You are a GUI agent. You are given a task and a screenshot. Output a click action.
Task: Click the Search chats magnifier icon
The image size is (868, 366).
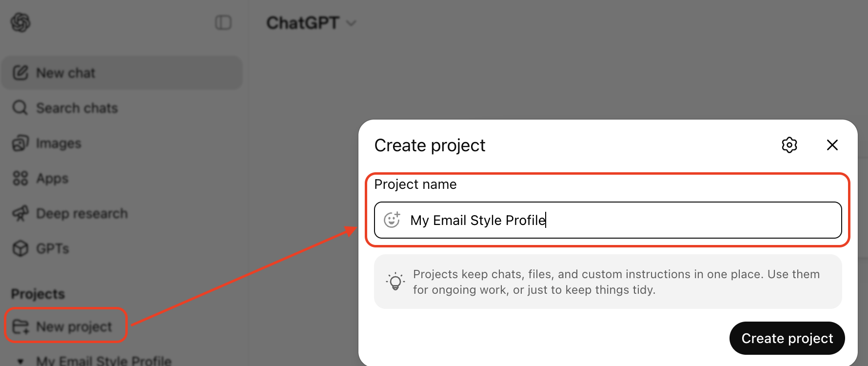click(x=20, y=107)
